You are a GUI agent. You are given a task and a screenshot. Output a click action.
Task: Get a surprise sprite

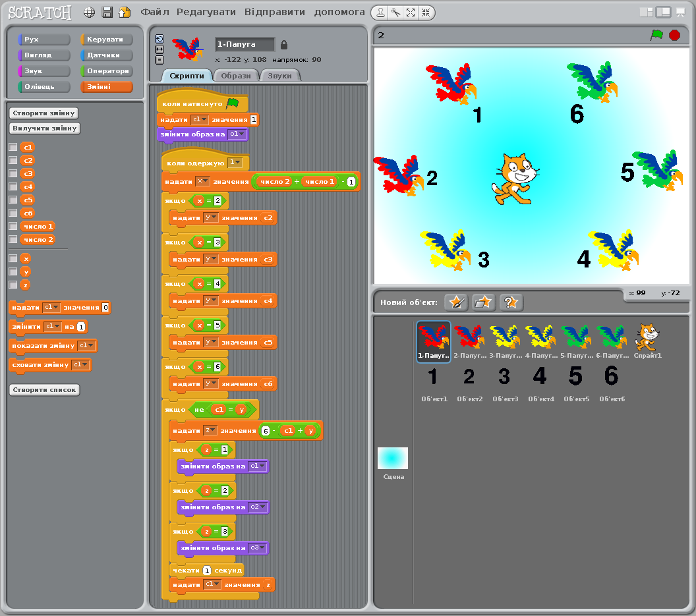pyautogui.click(x=511, y=302)
